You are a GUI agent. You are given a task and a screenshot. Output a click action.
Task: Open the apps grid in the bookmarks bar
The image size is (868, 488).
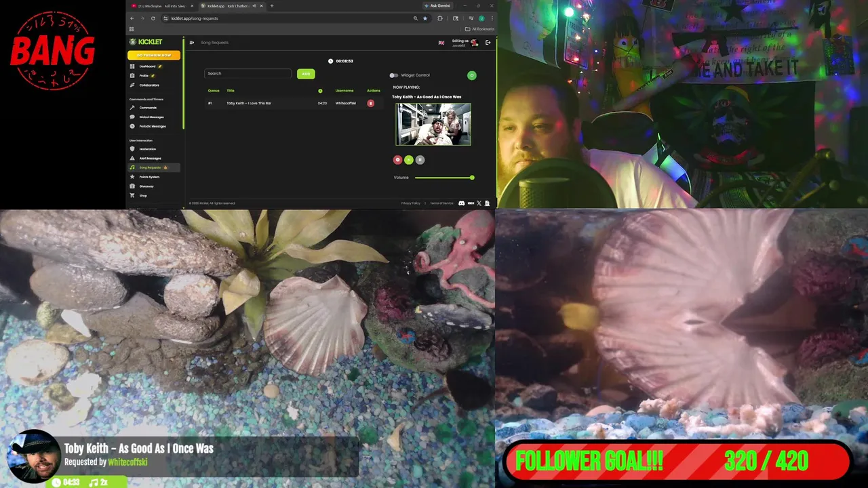[132, 29]
